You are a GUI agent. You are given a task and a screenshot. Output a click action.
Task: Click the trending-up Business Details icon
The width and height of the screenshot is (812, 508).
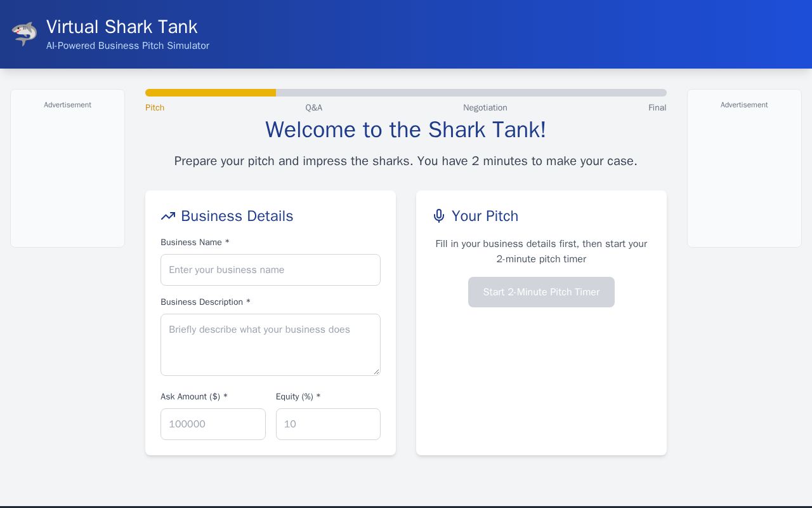(x=168, y=216)
